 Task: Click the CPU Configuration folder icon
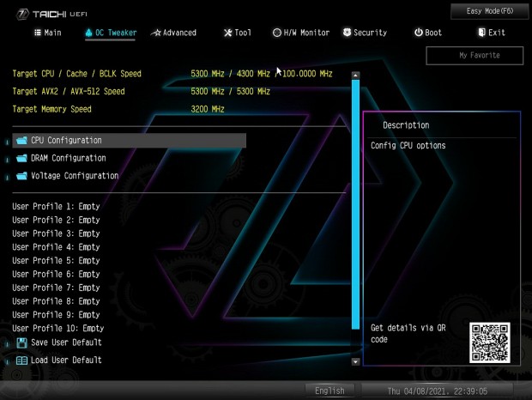click(x=21, y=140)
